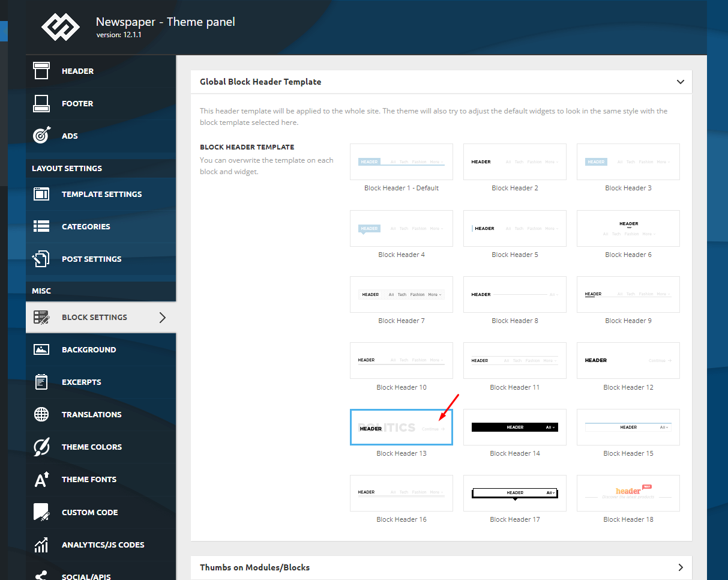Open the HEADER menu item
Screen dimensions: 728x580
[x=101, y=71]
